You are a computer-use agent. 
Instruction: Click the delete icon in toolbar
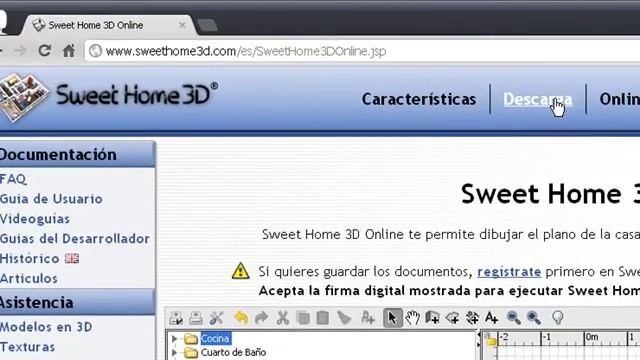point(344,318)
